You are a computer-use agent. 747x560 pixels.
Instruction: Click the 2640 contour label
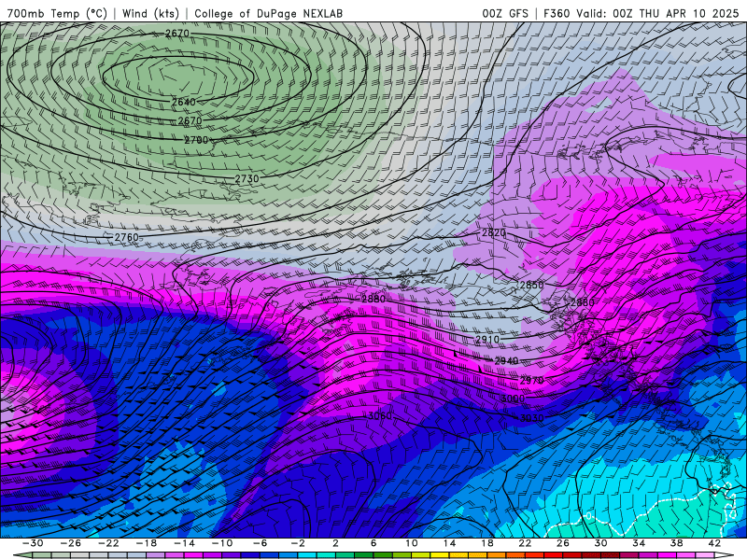coord(183,102)
